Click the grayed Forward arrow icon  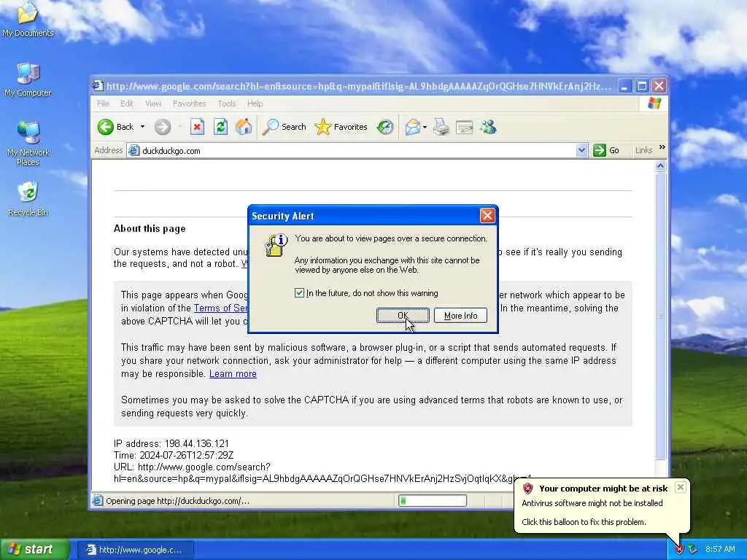163,127
